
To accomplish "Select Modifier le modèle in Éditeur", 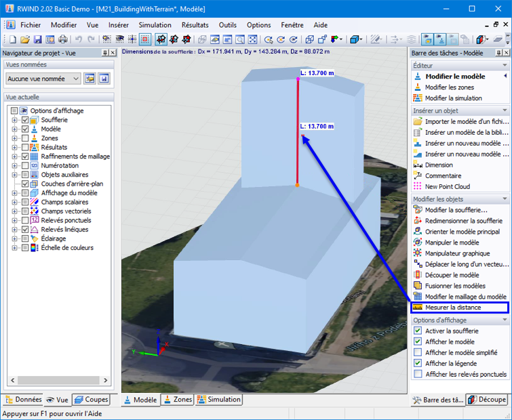I will pos(455,77).
